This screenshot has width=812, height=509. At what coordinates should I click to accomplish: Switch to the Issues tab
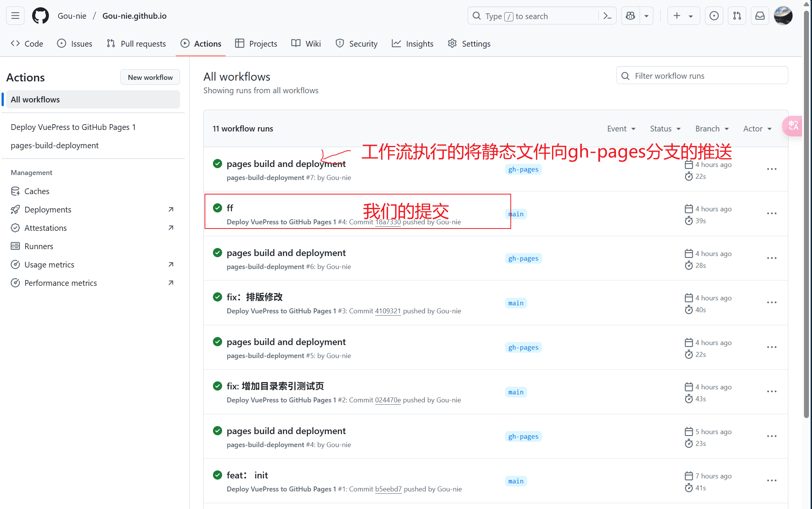[x=75, y=44]
